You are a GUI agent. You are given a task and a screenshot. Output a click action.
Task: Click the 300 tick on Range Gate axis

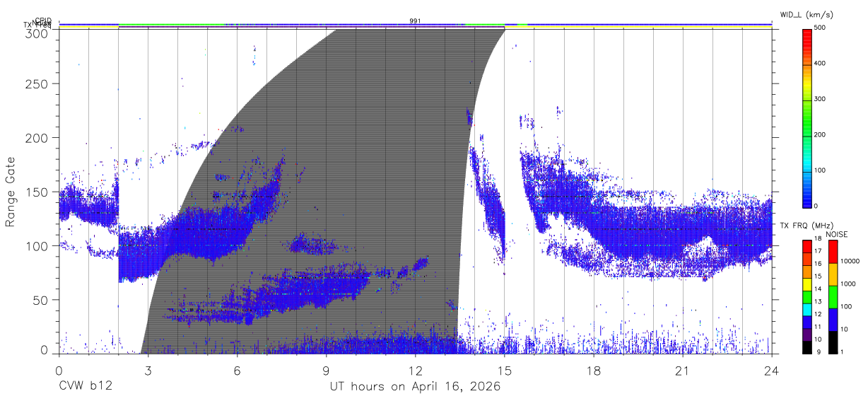point(36,33)
